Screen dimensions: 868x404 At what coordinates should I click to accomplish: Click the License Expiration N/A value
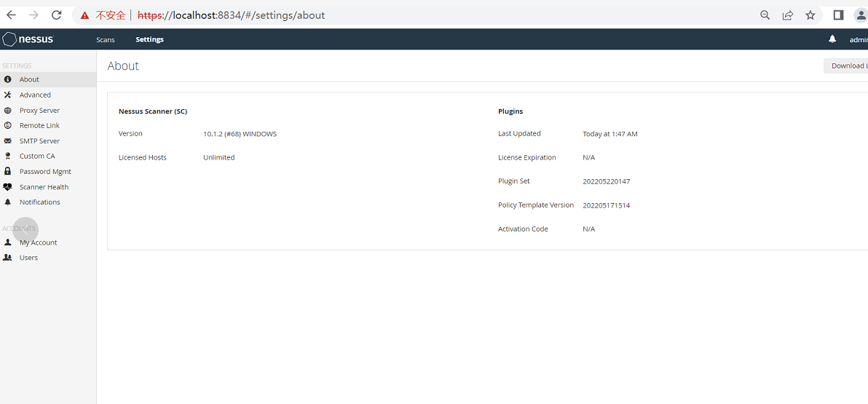588,158
